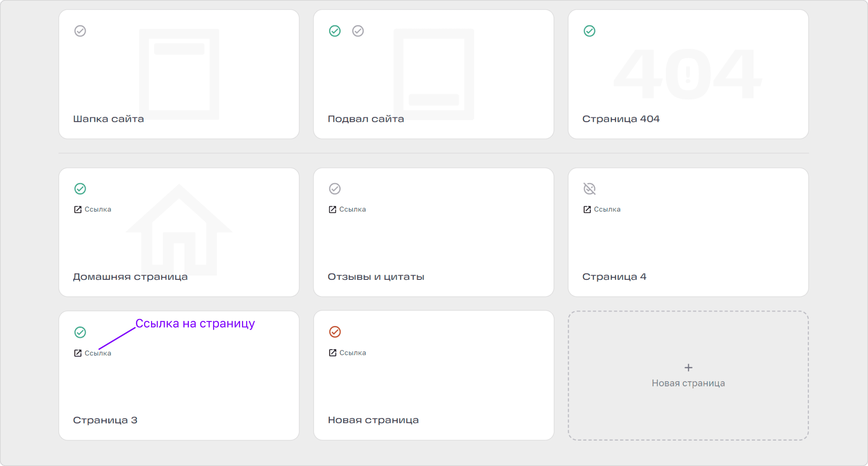Click the gray status check on Подвал сайта card
868x466 pixels.
[358, 31]
